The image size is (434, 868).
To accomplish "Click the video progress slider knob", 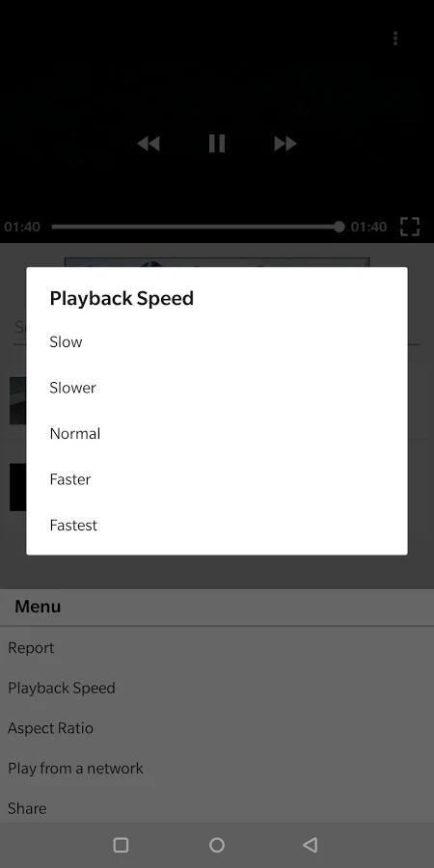I will 339,227.
